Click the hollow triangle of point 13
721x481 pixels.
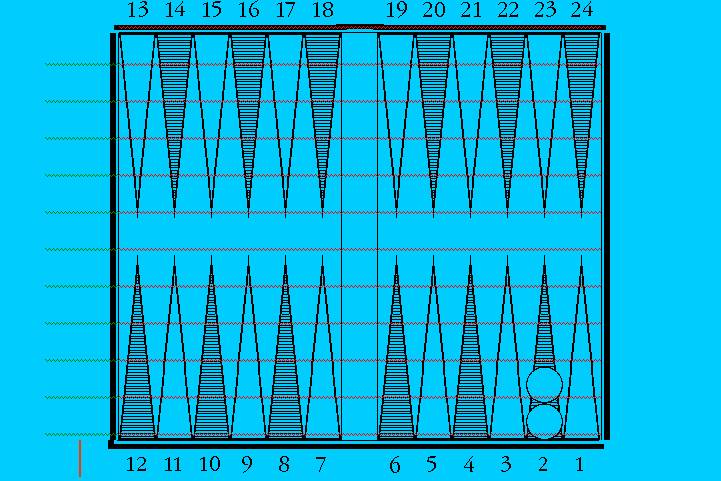[x=137, y=126]
